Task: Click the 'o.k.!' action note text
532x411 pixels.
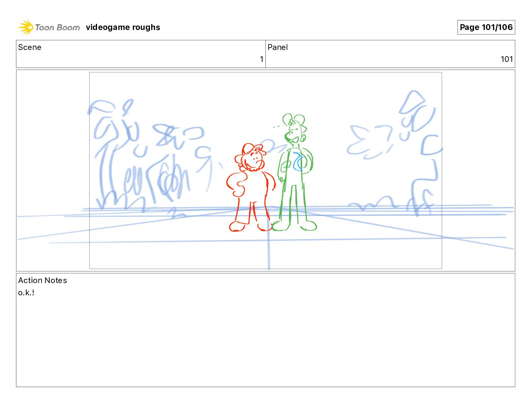Action: (26, 293)
